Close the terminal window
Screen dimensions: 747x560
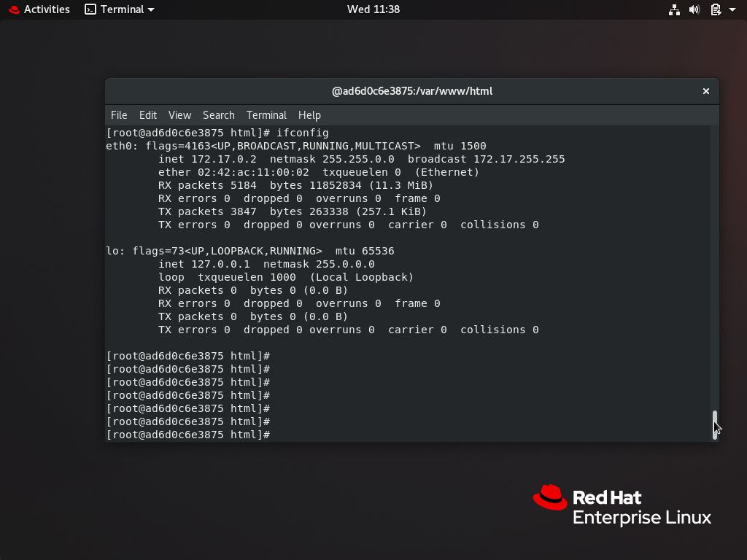[x=705, y=90]
